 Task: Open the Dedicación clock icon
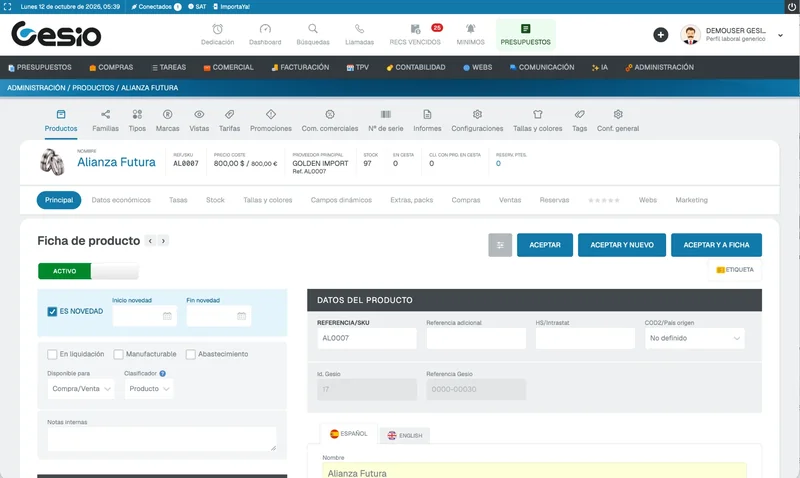click(217, 29)
